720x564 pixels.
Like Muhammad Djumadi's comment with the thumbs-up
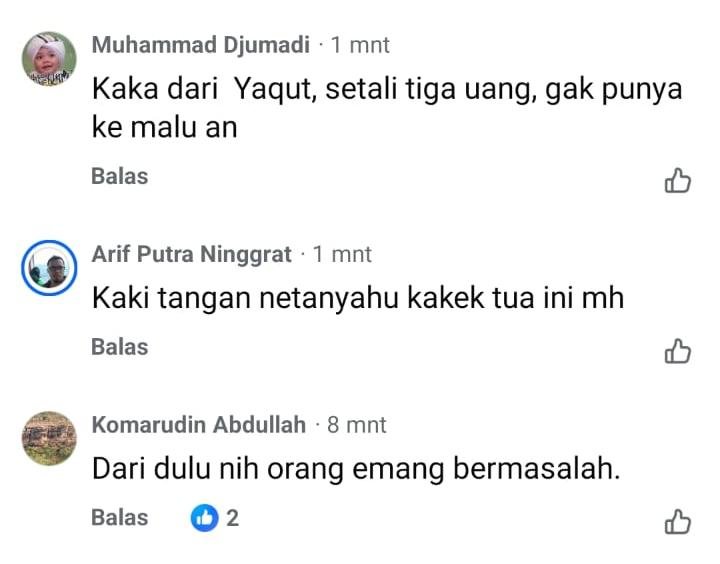coord(678,180)
